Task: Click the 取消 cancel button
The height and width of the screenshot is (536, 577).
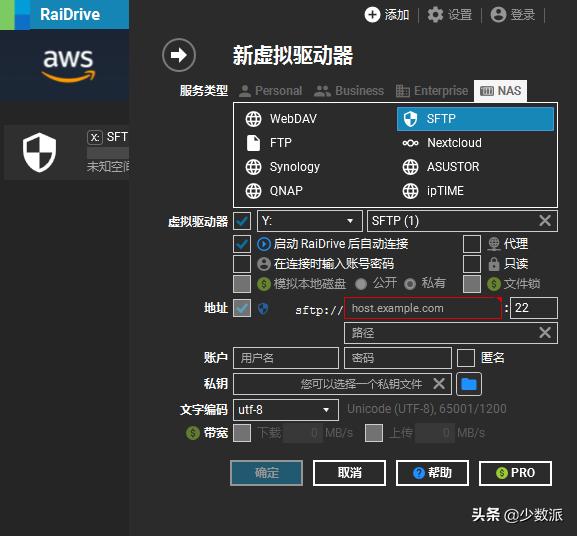Action: coord(349,473)
